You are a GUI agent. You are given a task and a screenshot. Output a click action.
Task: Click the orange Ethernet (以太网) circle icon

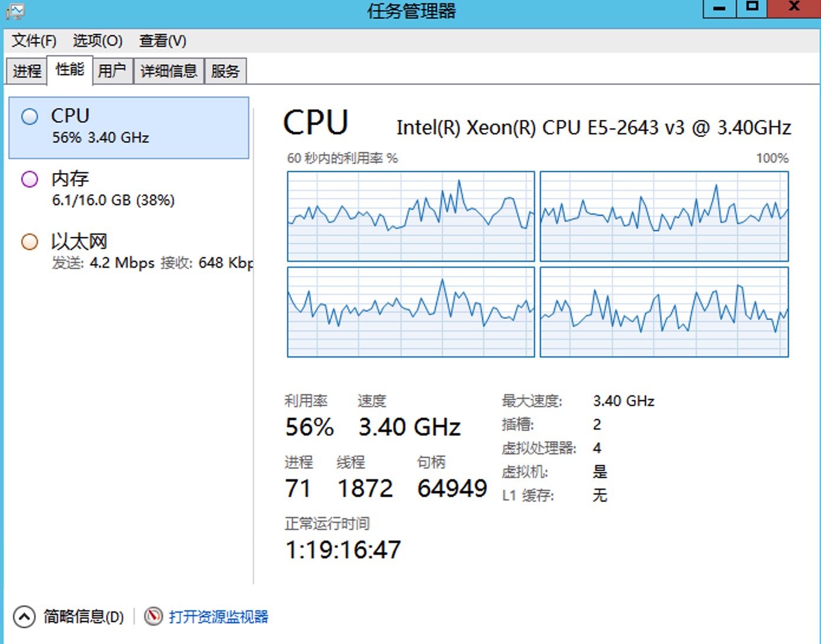[x=30, y=242]
